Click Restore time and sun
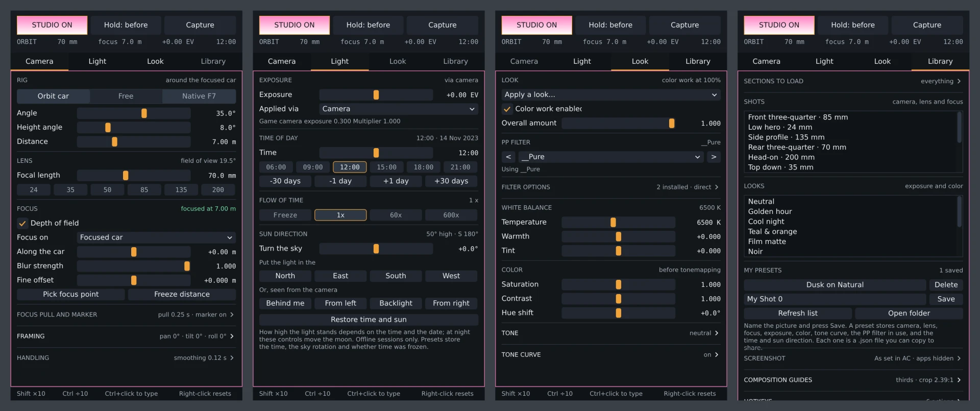Image resolution: width=980 pixels, height=411 pixels. [x=369, y=320]
